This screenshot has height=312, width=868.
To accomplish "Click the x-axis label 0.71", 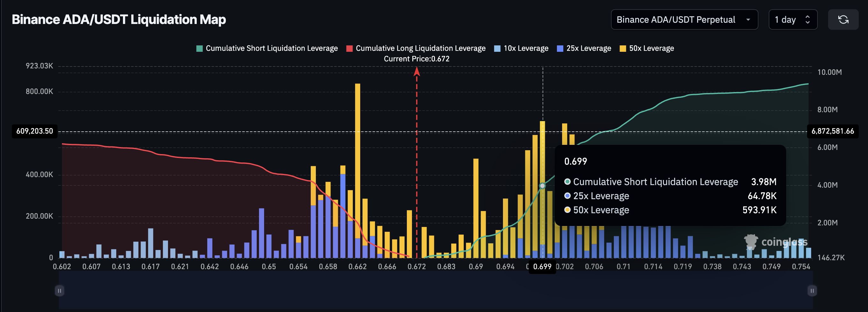I will tap(623, 267).
